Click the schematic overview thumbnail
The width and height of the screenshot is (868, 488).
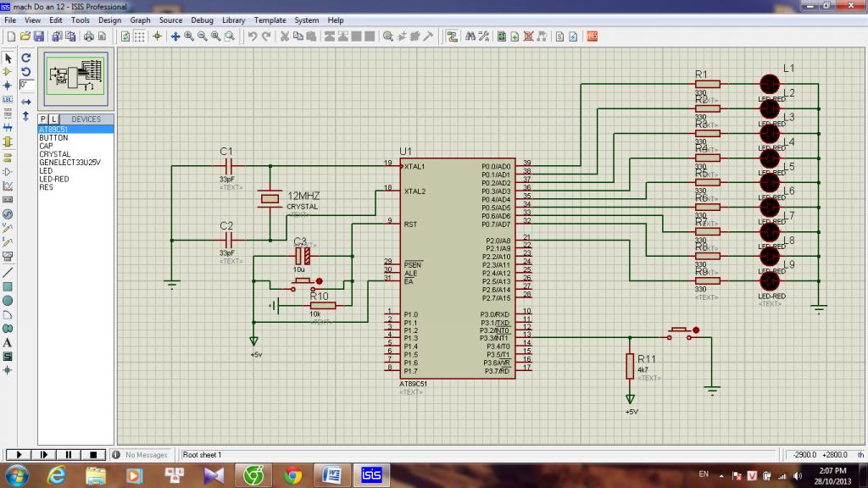(x=75, y=75)
